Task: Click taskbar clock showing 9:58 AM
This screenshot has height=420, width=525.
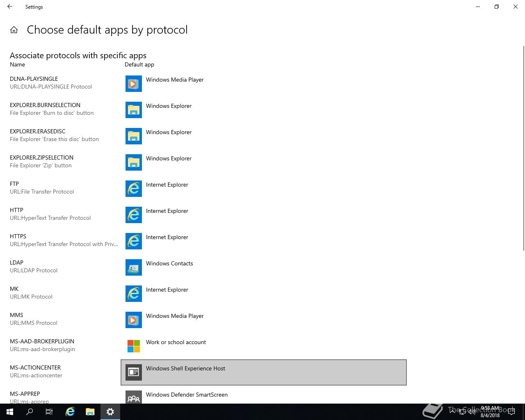Action: point(490,412)
